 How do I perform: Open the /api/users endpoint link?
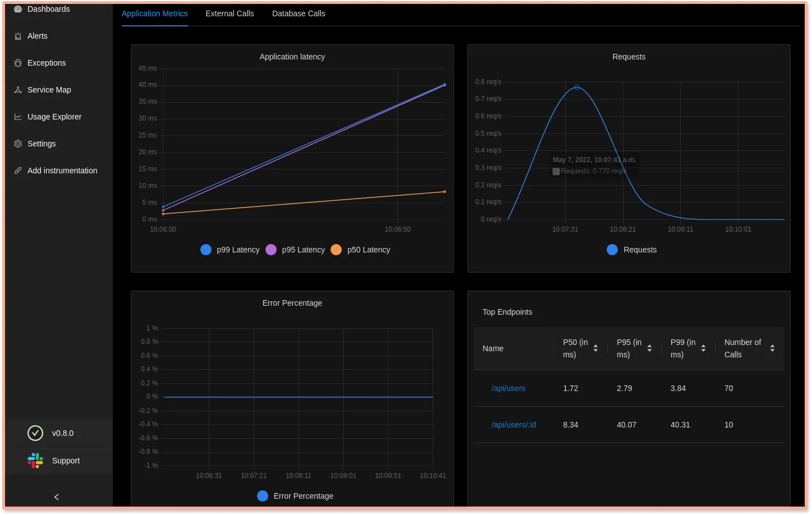point(508,388)
